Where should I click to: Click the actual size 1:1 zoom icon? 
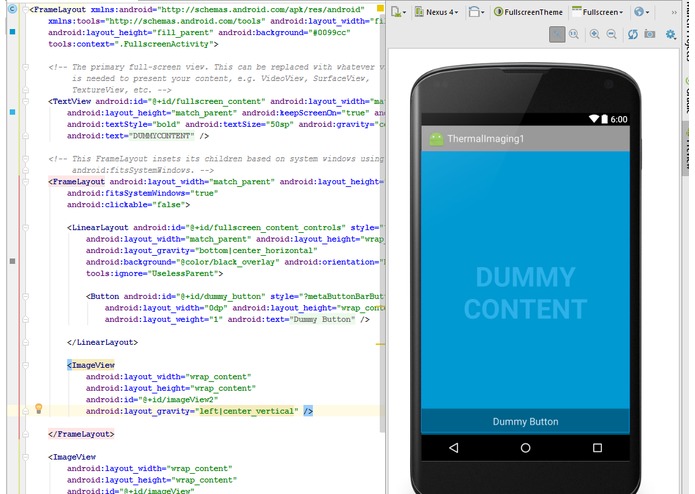[x=574, y=34]
